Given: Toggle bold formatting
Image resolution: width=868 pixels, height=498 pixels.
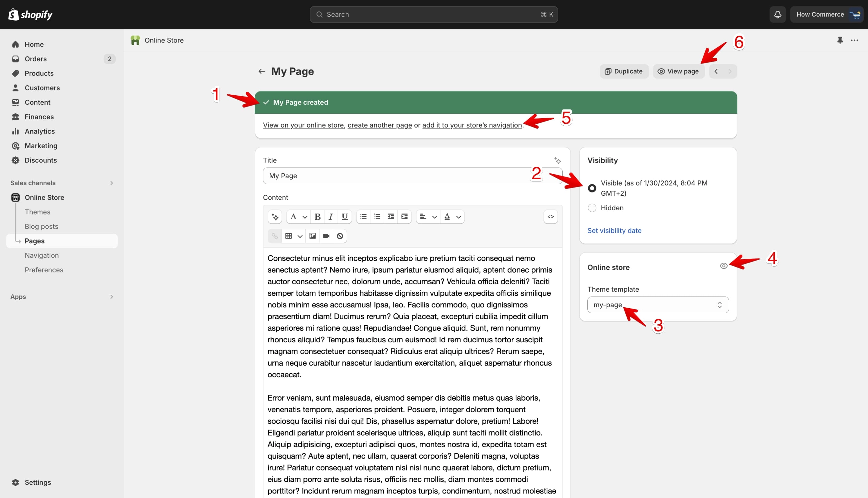Looking at the screenshot, I should (317, 217).
